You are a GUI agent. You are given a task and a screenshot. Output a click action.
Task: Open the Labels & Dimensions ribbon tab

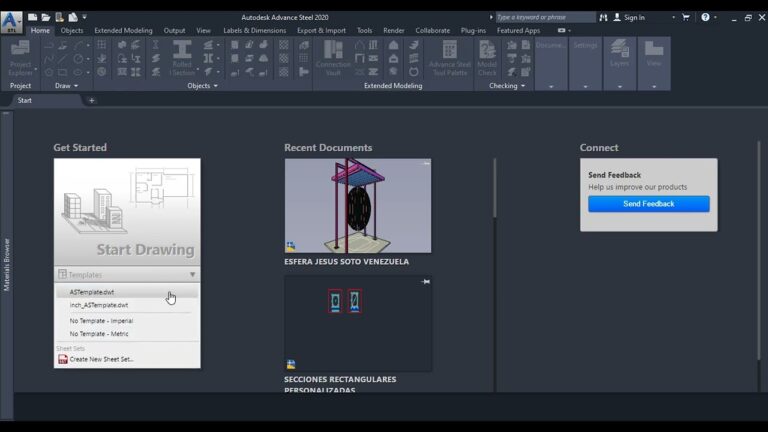click(255, 30)
